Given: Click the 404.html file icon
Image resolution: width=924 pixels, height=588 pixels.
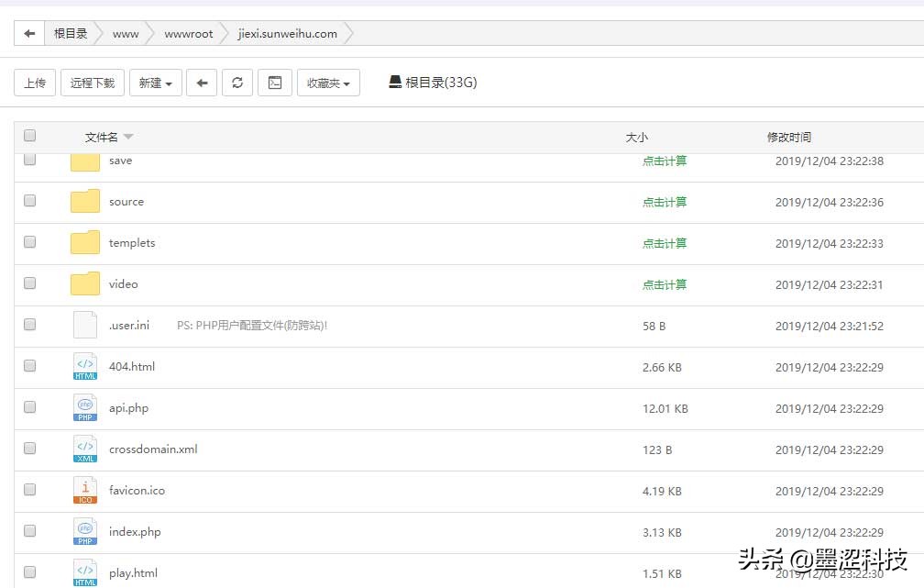Looking at the screenshot, I should click(85, 367).
